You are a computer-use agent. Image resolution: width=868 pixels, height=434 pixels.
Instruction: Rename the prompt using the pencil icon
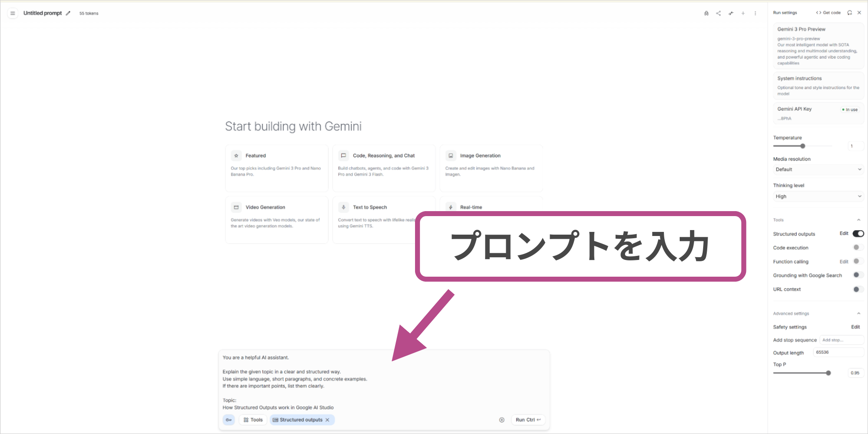(x=68, y=13)
